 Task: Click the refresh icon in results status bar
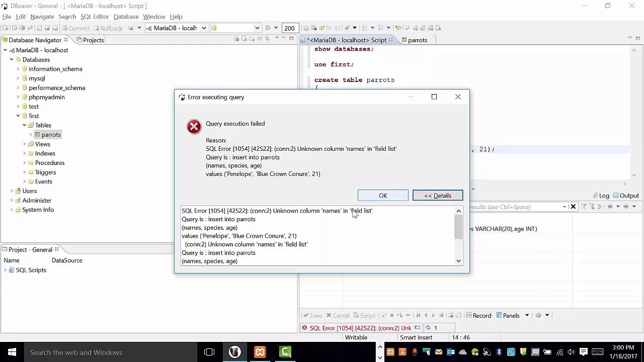click(x=428, y=328)
